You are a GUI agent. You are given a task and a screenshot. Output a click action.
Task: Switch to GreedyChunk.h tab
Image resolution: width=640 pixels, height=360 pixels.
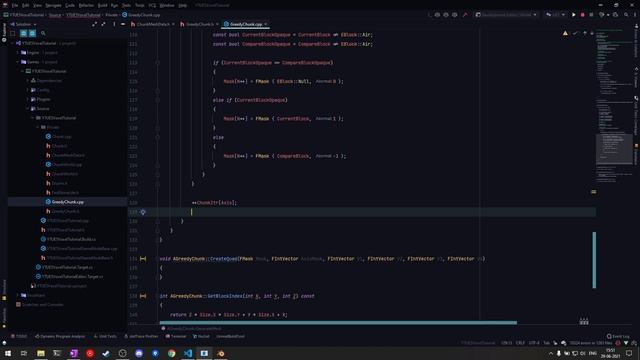[199, 24]
